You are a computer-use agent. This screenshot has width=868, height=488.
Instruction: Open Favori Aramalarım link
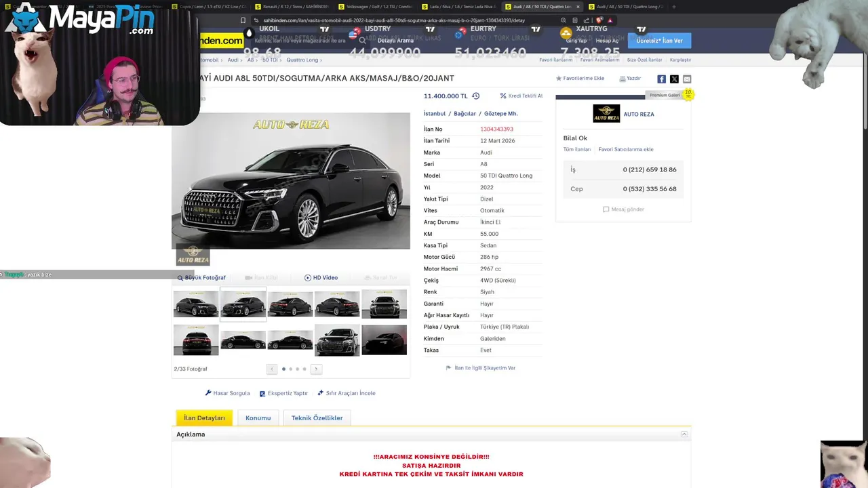tap(599, 60)
